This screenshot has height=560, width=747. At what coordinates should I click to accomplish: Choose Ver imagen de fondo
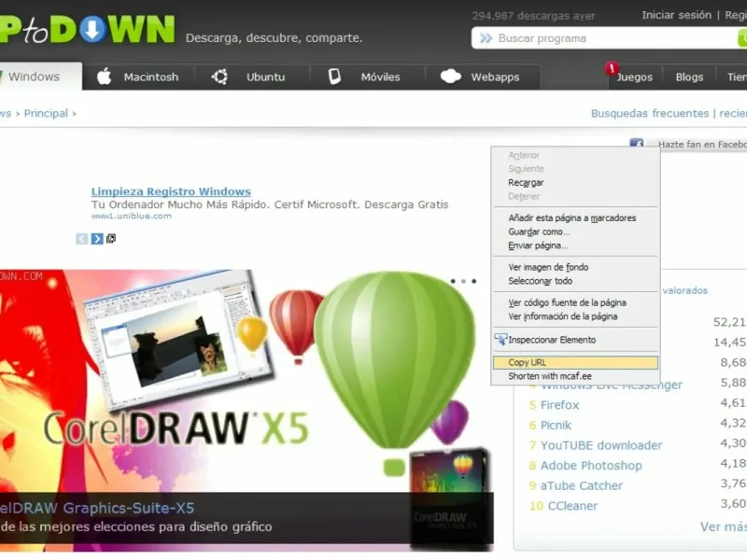[575, 267]
